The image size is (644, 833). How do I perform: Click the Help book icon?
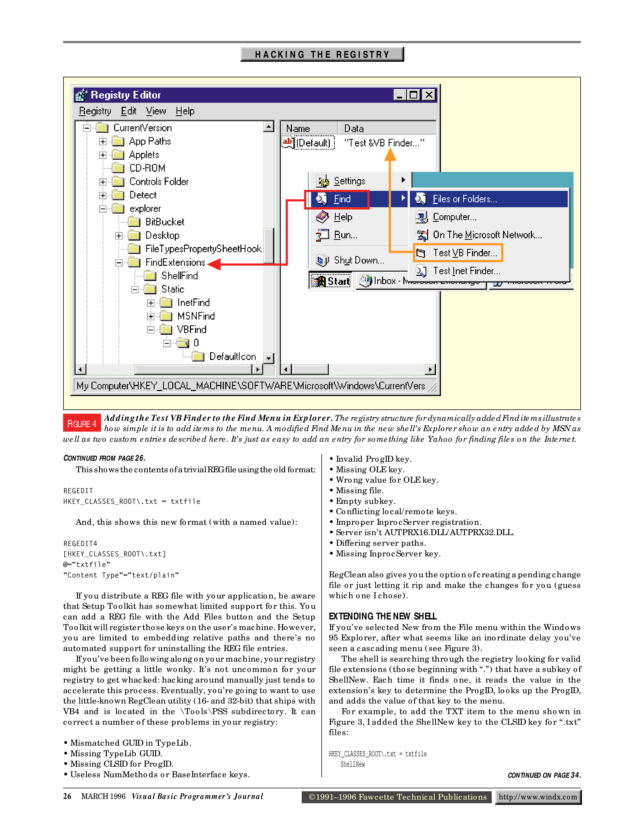(323, 217)
